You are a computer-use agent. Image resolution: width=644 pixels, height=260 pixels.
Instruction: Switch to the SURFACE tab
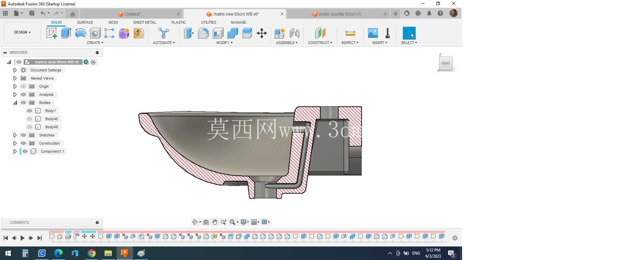pos(85,22)
